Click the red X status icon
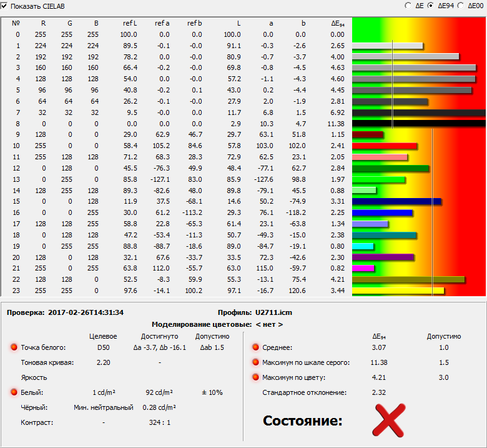The height and width of the screenshot is (448, 487). 389,421
